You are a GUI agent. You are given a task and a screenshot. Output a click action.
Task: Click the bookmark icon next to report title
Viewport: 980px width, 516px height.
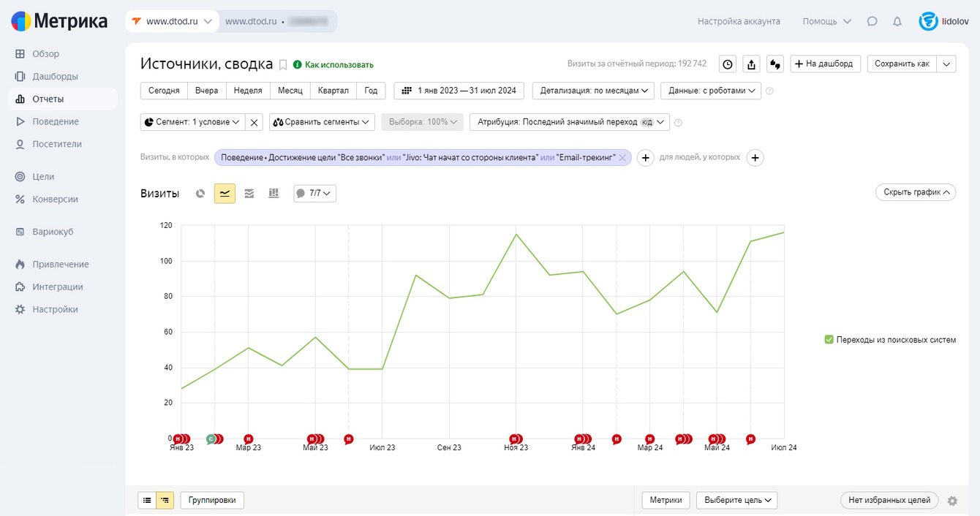[x=283, y=65]
